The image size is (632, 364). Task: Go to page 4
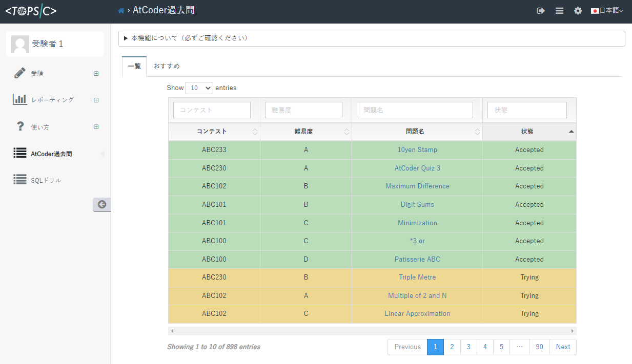[x=485, y=347]
